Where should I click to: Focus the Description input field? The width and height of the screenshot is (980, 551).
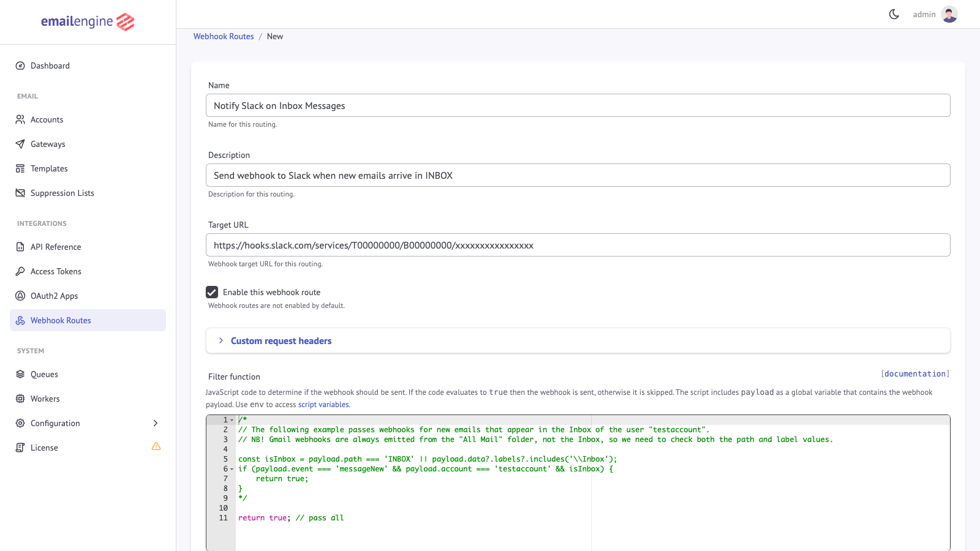[x=578, y=175]
